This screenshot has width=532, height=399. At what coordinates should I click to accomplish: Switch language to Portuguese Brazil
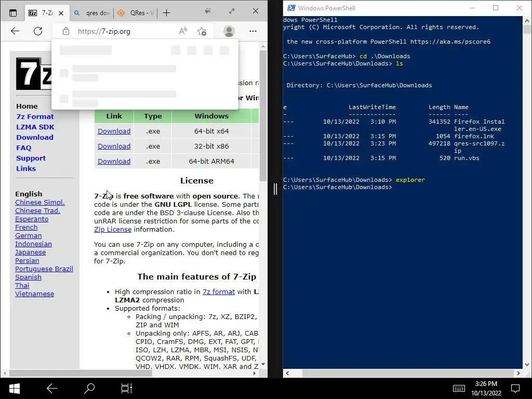click(x=44, y=269)
